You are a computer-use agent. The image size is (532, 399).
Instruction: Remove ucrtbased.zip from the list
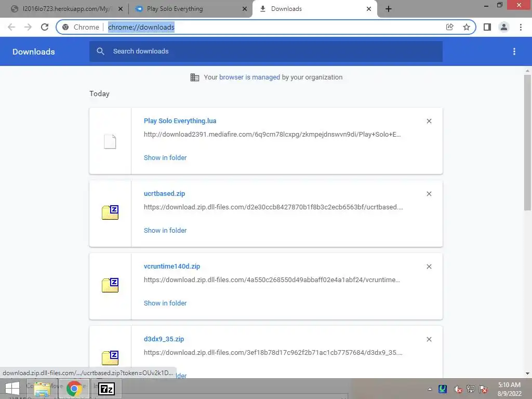(x=429, y=194)
